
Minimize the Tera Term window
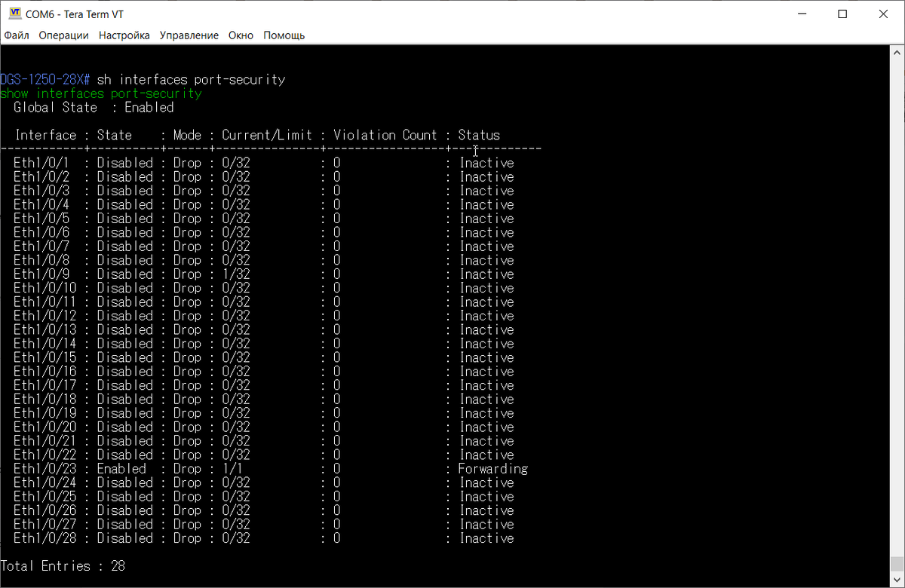point(801,14)
